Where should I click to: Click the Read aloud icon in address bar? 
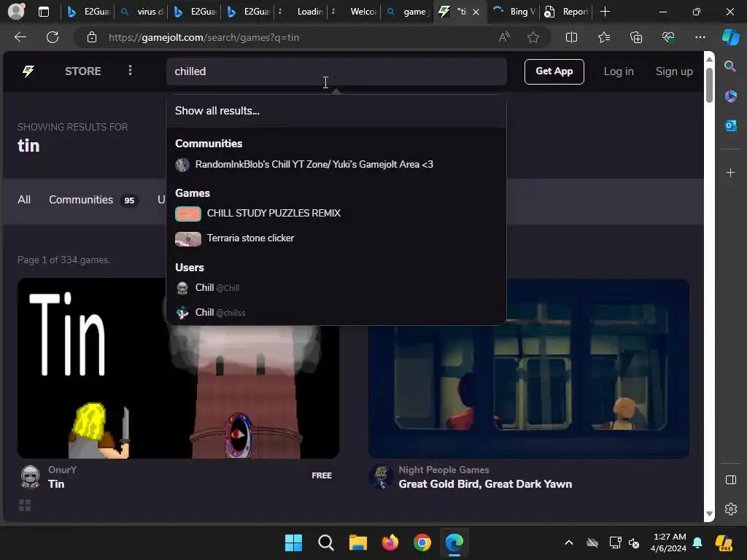[504, 37]
